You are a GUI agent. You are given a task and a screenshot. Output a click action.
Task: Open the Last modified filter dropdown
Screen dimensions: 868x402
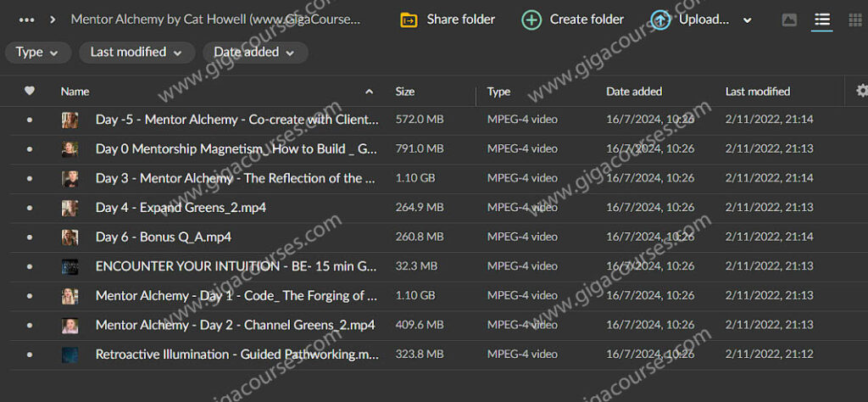136,53
